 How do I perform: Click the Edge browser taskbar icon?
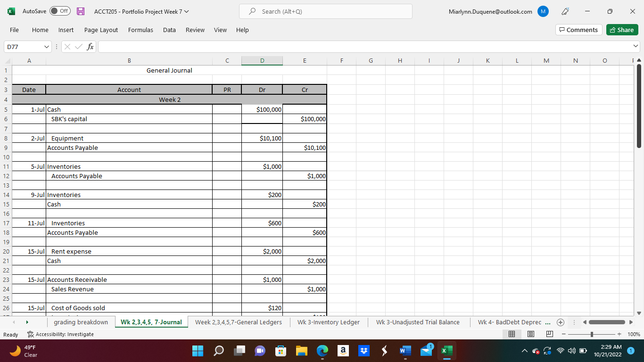pos(322,351)
